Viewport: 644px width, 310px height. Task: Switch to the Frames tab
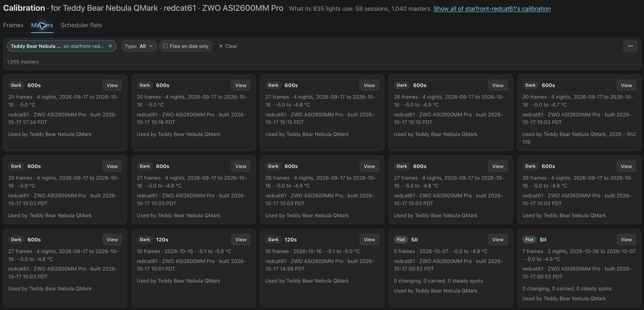[x=13, y=25]
